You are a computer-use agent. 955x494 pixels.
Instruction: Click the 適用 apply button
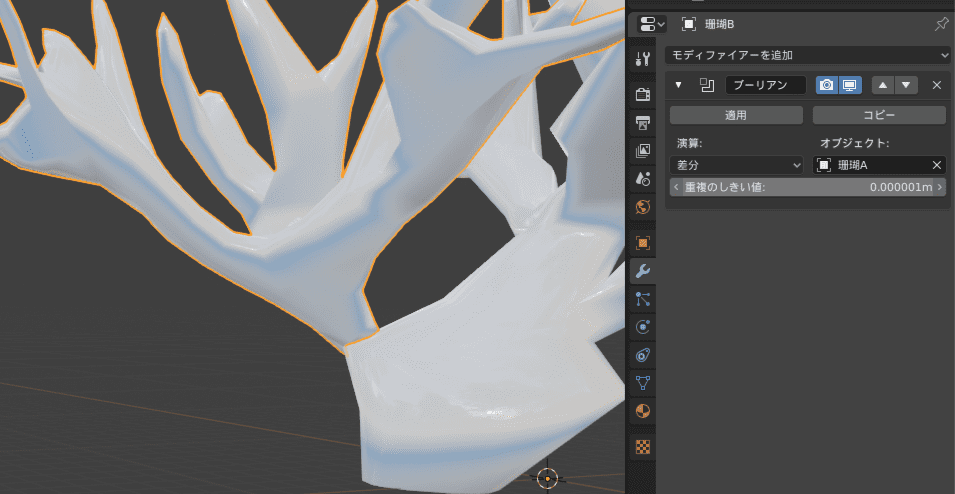point(736,115)
